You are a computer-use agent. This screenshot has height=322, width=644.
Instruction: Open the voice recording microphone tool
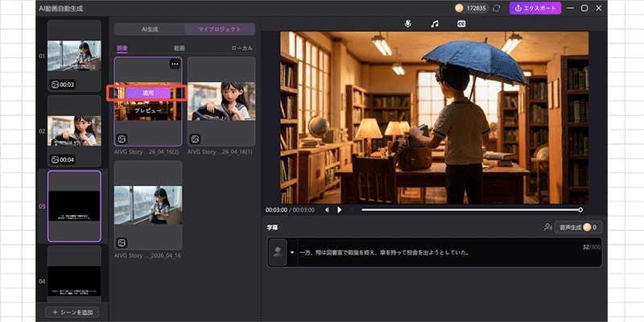(407, 24)
